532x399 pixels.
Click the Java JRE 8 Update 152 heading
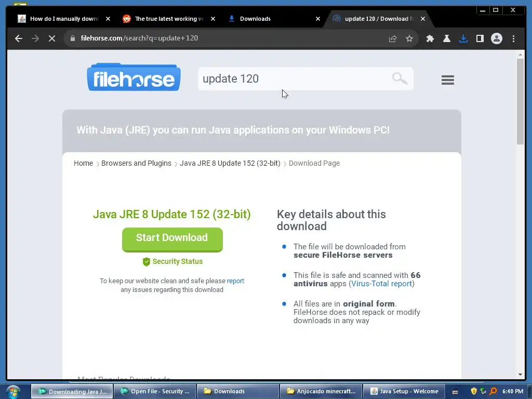(x=171, y=215)
